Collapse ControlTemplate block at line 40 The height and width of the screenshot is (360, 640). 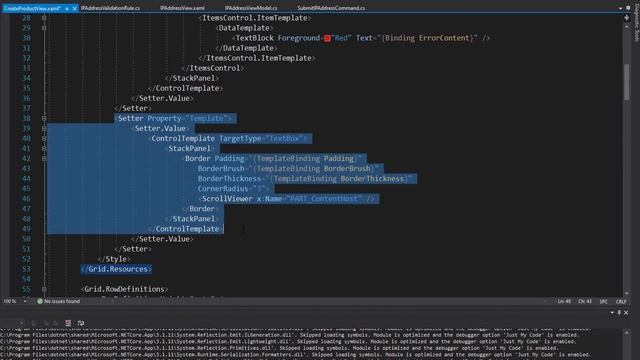coord(44,138)
